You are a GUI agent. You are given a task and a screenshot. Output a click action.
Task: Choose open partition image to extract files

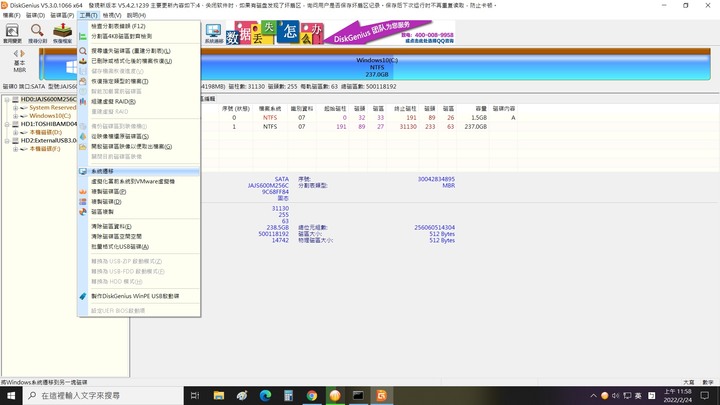pos(139,146)
